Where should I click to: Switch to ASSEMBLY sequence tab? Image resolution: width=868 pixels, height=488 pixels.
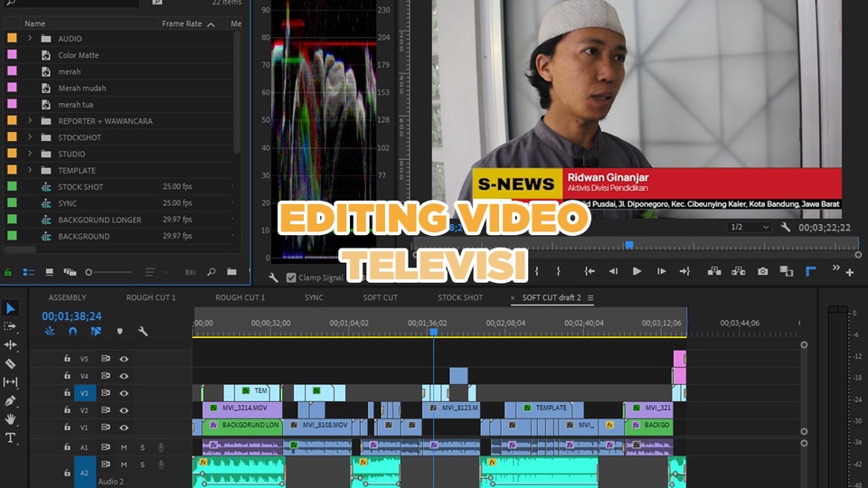pyautogui.click(x=67, y=297)
